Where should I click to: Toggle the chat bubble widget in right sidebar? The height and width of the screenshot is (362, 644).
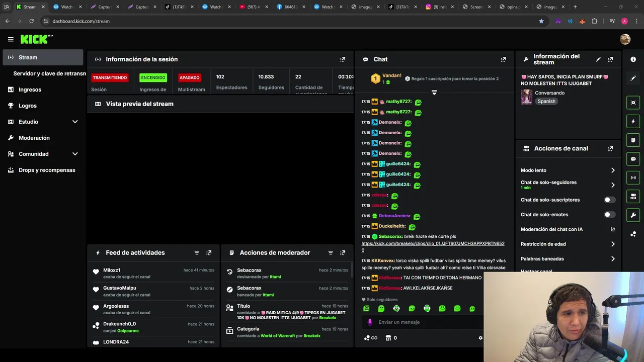pyautogui.click(x=633, y=159)
